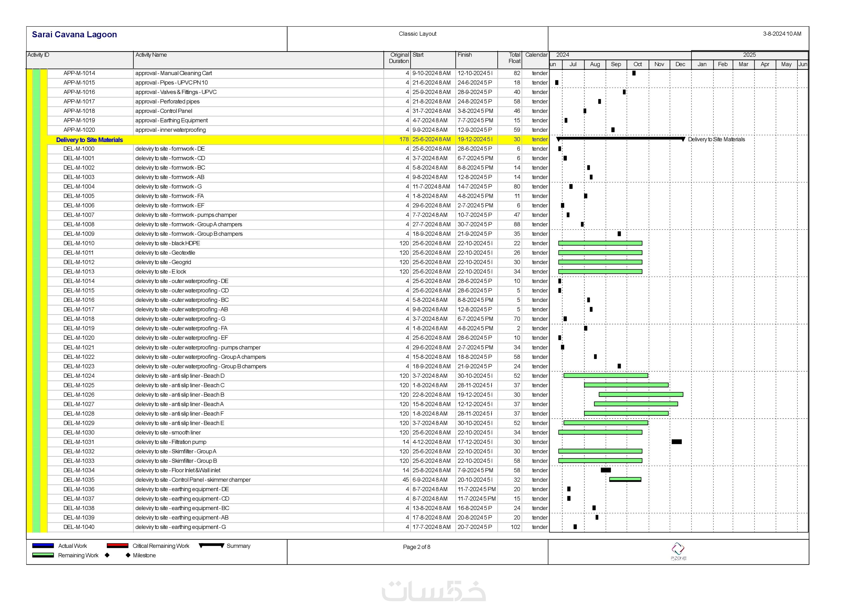This screenshot has width=868, height=614.
Task: Click the Sarai Cavana Lagoon project title
Action: coord(74,34)
